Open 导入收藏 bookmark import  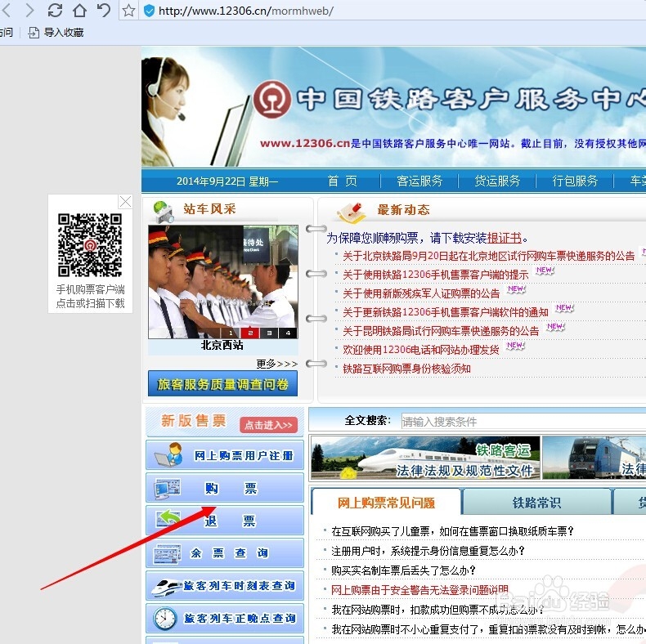click(56, 33)
